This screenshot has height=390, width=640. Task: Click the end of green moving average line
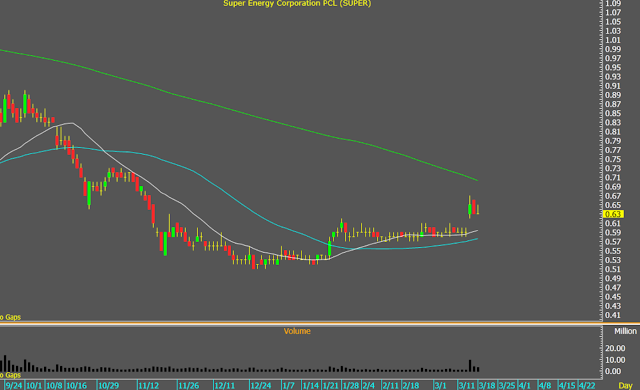(477, 180)
